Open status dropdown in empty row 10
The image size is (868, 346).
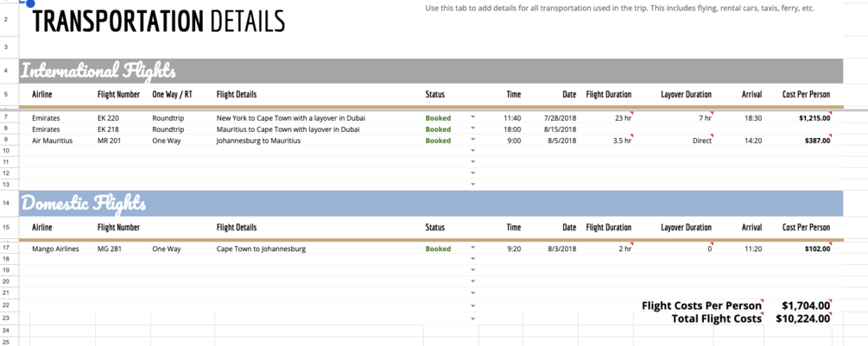coord(472,150)
